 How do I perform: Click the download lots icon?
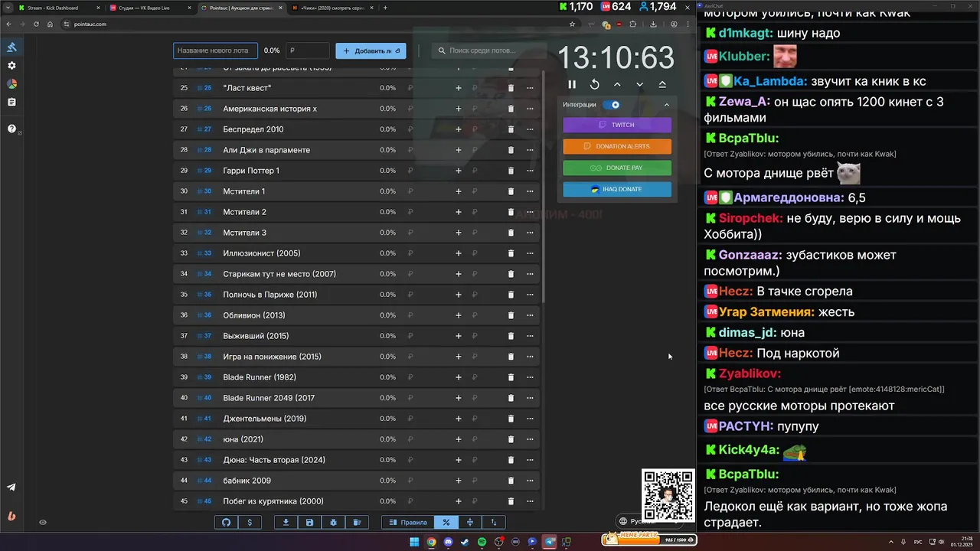(x=286, y=522)
